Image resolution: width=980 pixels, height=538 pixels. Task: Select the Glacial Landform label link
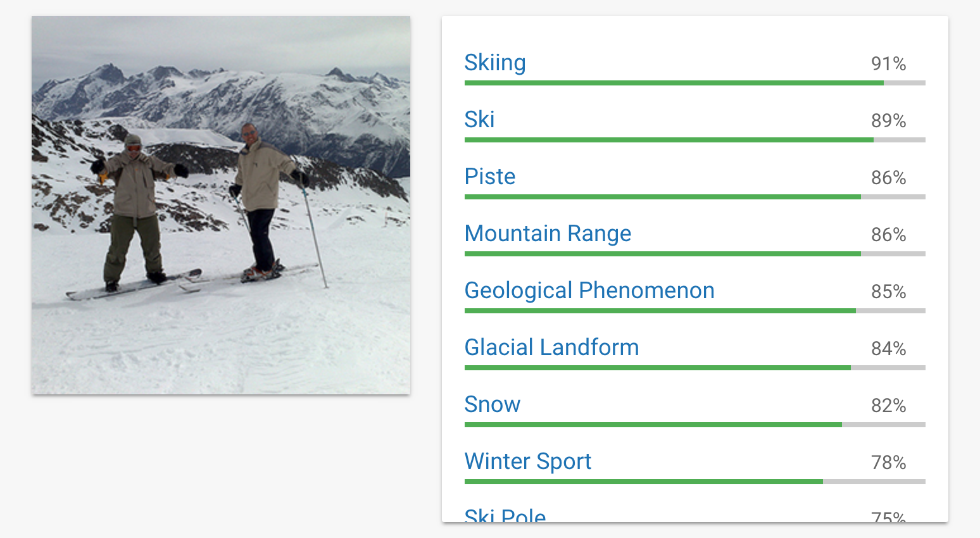[x=551, y=347]
